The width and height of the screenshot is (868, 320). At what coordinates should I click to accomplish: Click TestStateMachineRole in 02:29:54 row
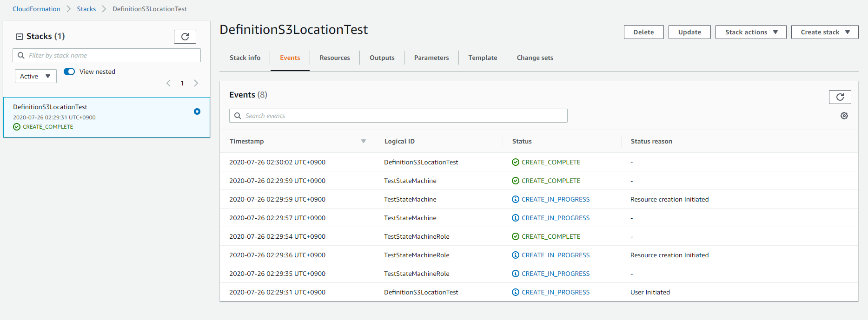coord(417,236)
